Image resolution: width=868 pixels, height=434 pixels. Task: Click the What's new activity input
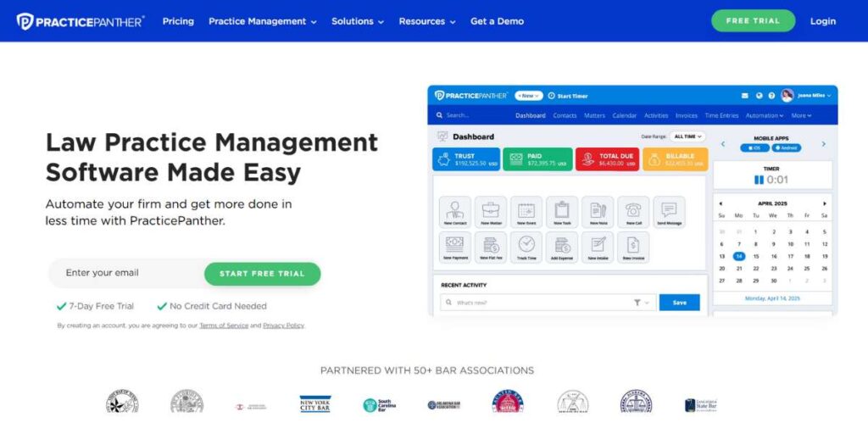pos(548,303)
